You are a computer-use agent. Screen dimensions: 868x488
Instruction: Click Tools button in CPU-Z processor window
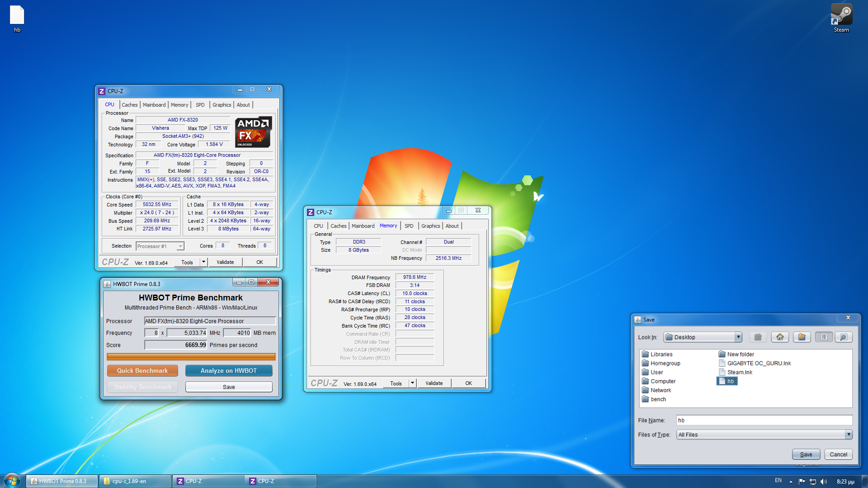187,262
